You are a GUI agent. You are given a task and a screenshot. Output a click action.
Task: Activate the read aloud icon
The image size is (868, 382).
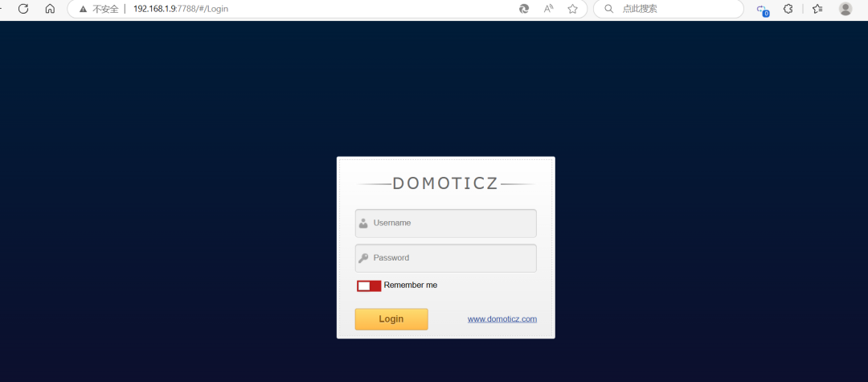[x=549, y=9]
